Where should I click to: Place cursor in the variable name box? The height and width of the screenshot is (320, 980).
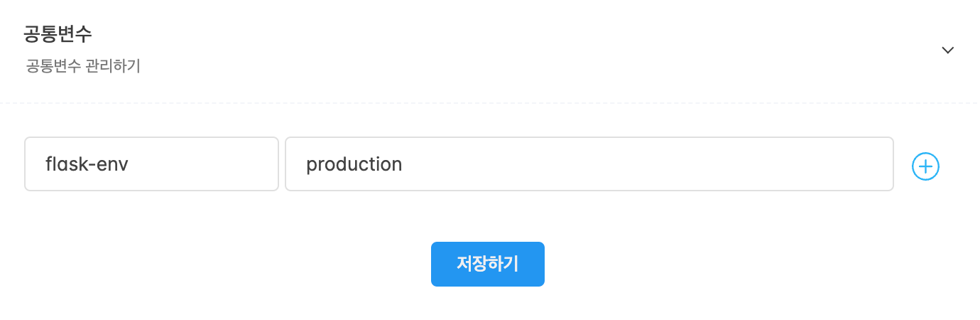coord(151,164)
